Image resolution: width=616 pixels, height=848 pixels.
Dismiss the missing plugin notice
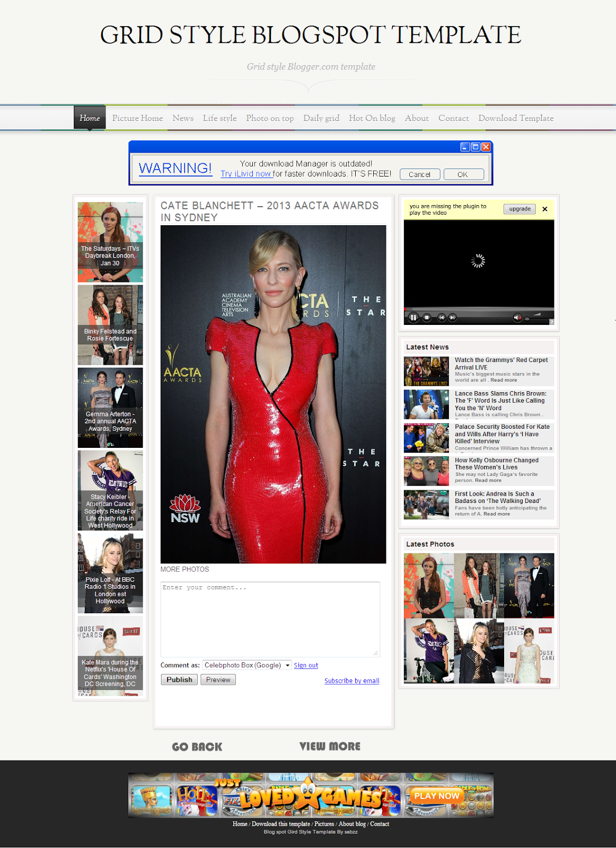click(x=544, y=209)
